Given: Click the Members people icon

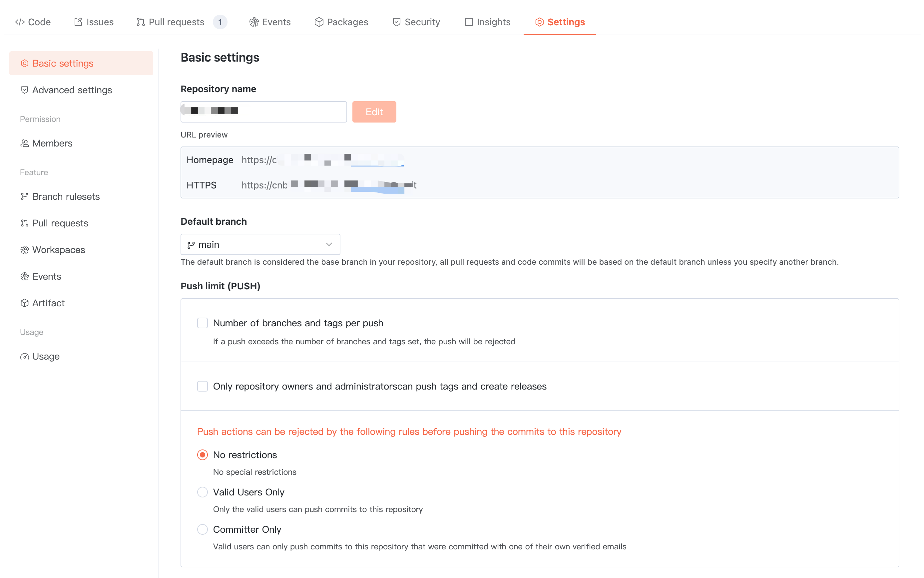Looking at the screenshot, I should [x=24, y=144].
